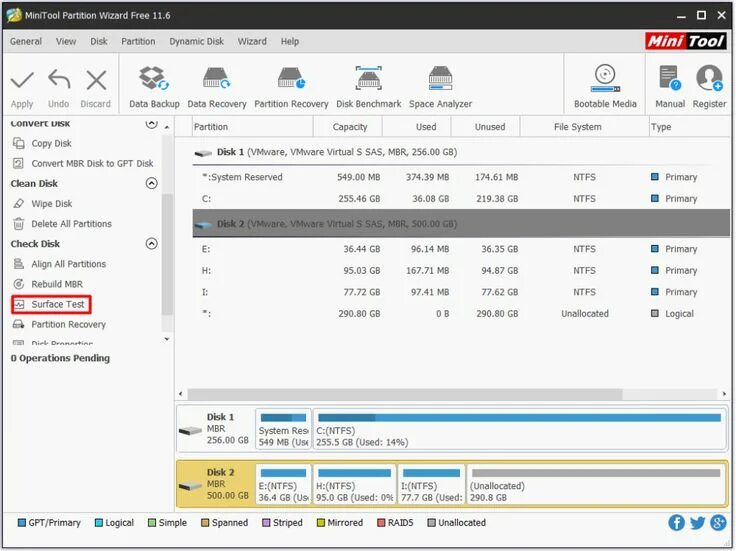
Task: Select Partition Recovery in sidebar
Action: coord(68,324)
